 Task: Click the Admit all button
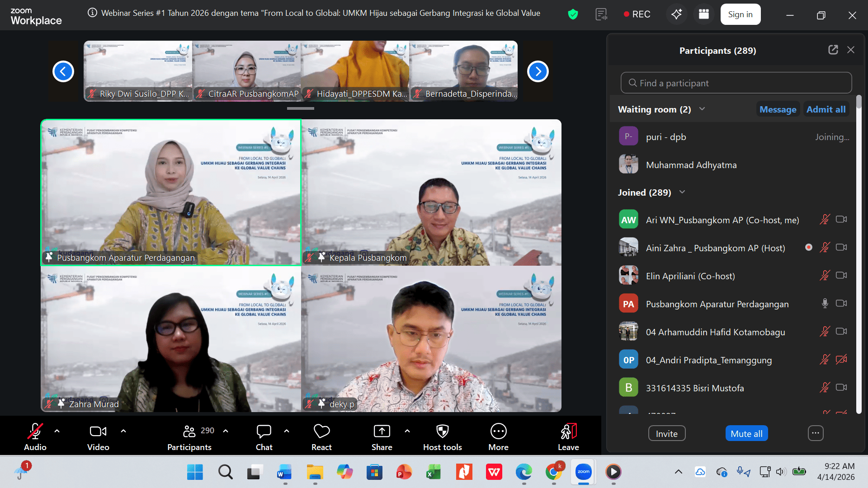coord(826,109)
